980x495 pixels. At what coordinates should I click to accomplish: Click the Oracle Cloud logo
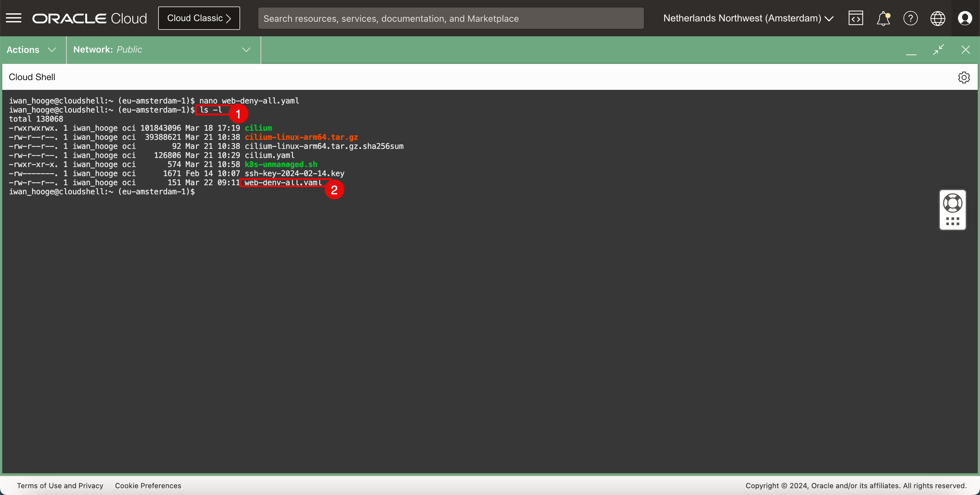[x=89, y=18]
